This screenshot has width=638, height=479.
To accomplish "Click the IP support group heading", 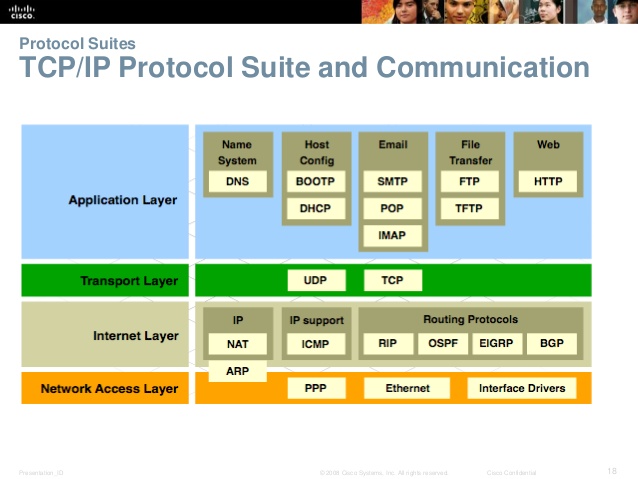I will pyautogui.click(x=317, y=321).
